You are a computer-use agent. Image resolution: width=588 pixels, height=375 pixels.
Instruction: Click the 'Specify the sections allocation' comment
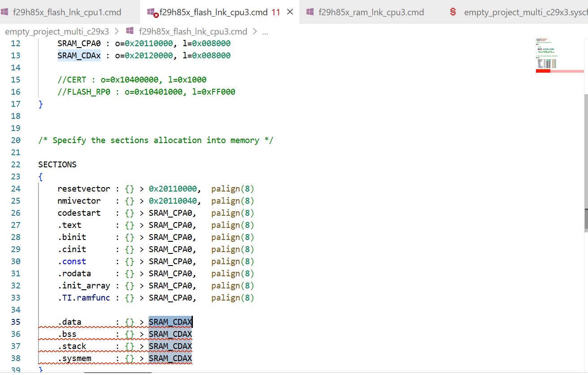[156, 140]
